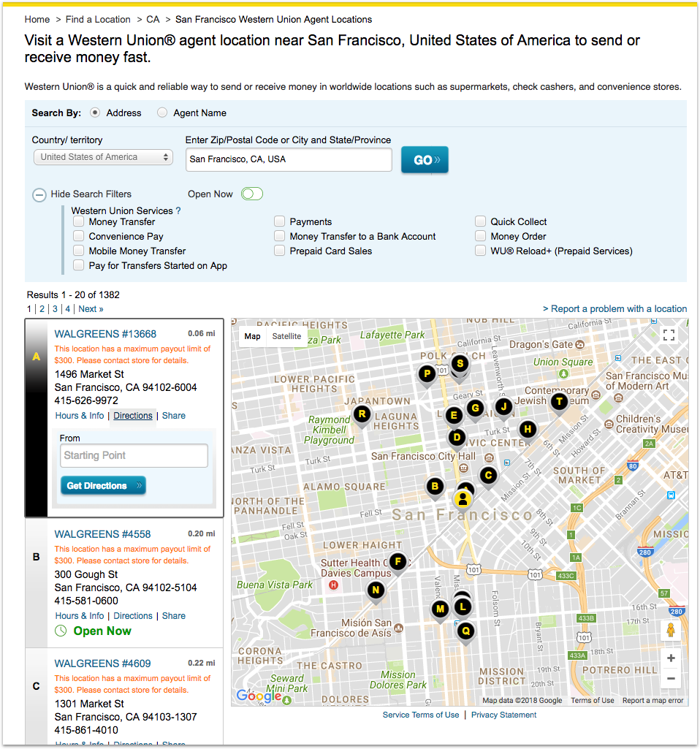Image resolution: width=700 pixels, height=749 pixels.
Task: Click map marker F near Lower Haight
Action: (x=397, y=562)
